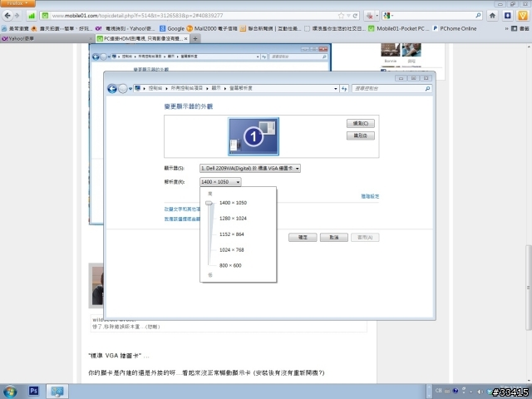Click the blue help icon in system tray
532x399 pixels.
tap(456, 391)
